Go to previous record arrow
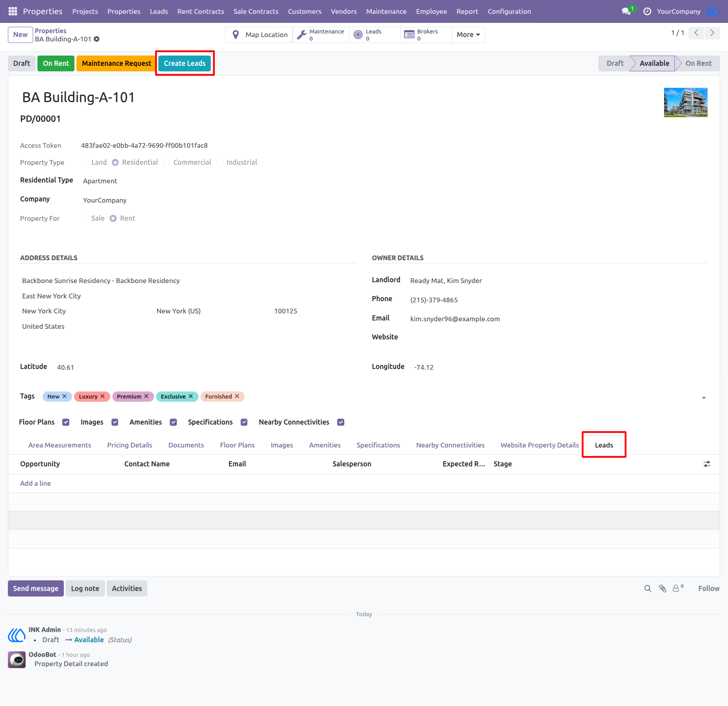 click(x=696, y=33)
